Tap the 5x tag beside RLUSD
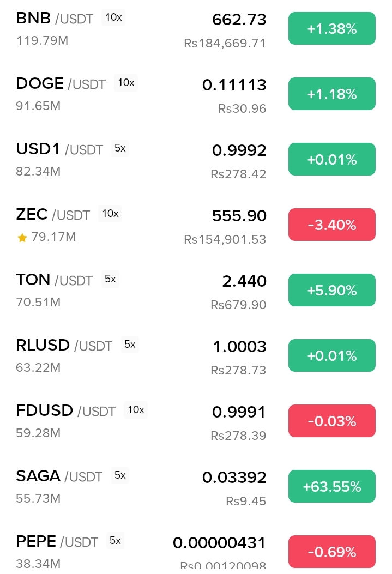This screenshot has width=392, height=574. (130, 345)
